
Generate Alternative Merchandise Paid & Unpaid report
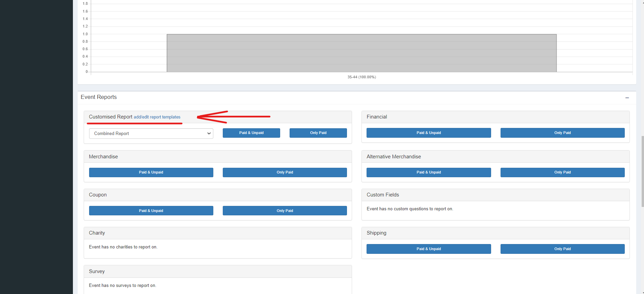pyautogui.click(x=429, y=172)
